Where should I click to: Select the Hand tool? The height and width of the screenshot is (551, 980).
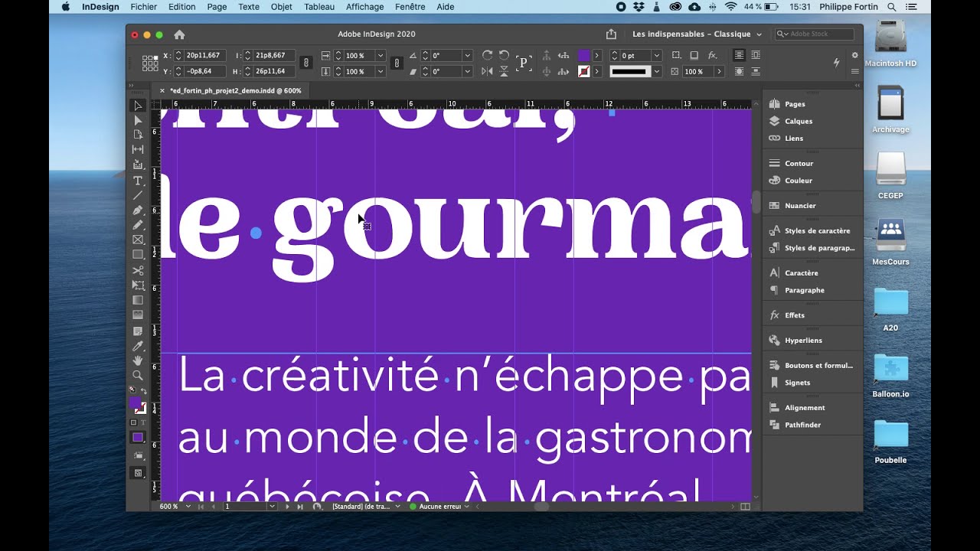coord(138,360)
